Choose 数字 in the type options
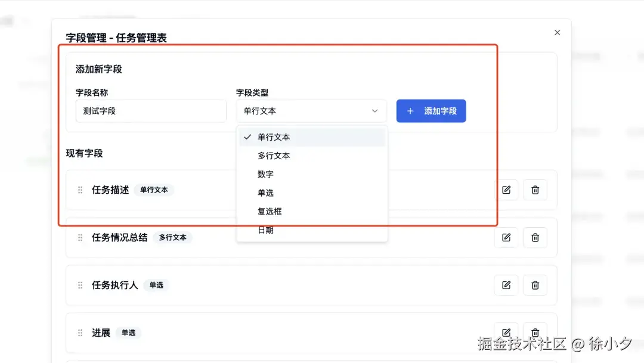This screenshot has height=363, width=644. coord(266,174)
